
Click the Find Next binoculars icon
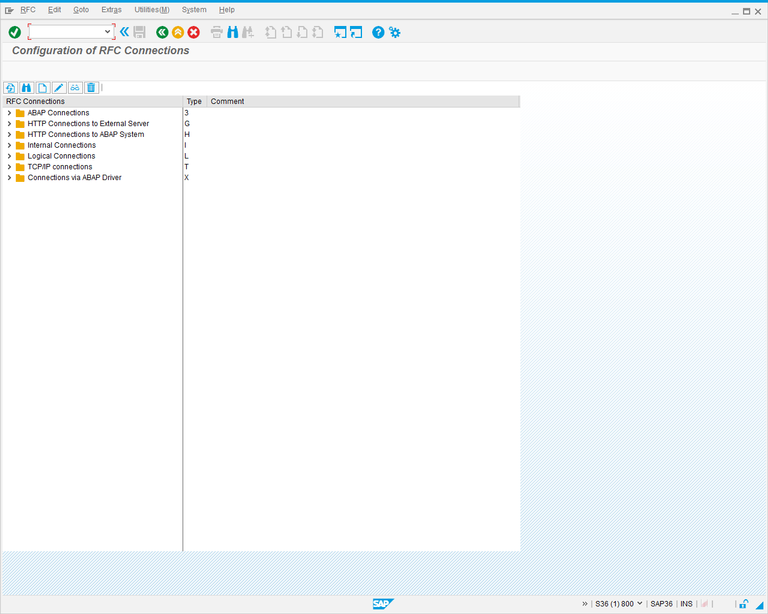pos(248,32)
